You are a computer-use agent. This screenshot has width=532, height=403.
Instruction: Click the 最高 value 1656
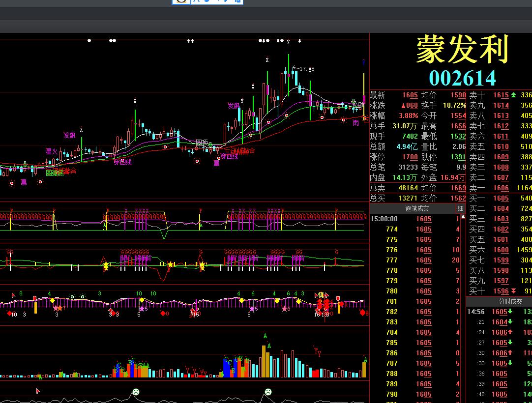[458, 126]
